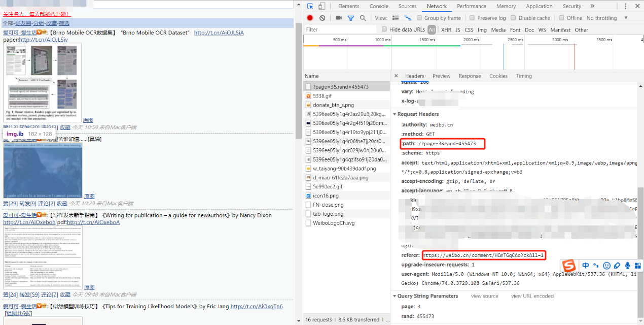Click the 好友圈 feed filter link
Image resolution: width=644 pixels, height=325 pixels.
click(23, 23)
